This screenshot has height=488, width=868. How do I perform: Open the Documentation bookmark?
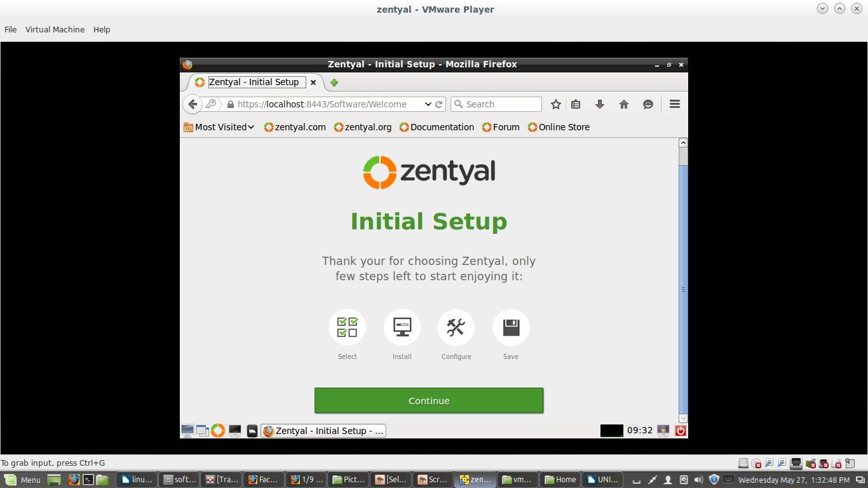coord(437,127)
